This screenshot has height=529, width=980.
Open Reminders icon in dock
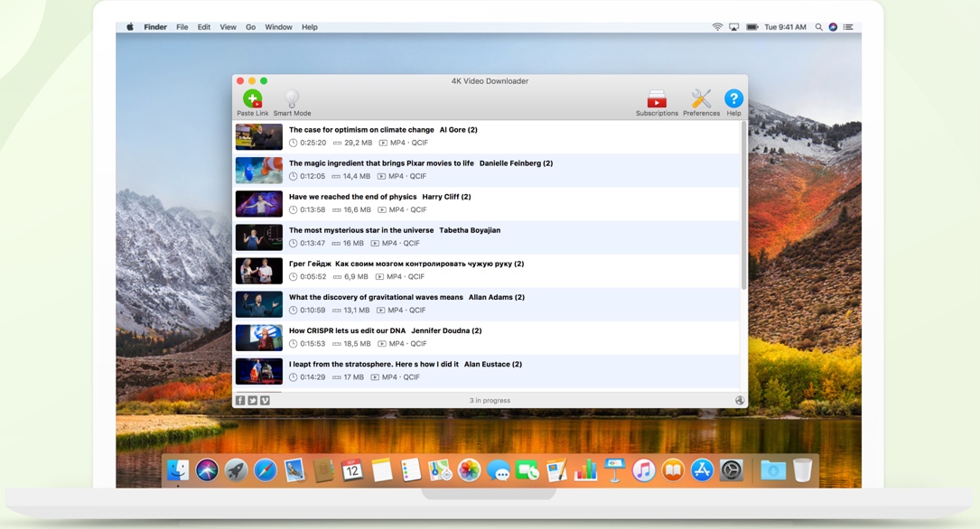411,470
